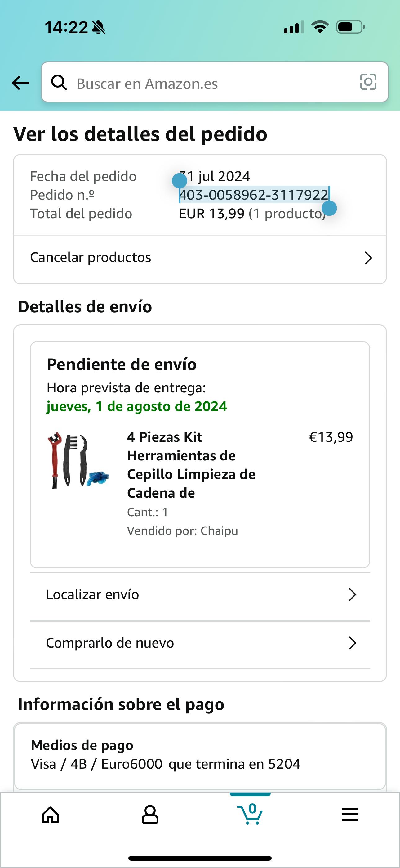This screenshot has height=868, width=400.
Task: Click the brush kit product thumbnail
Action: (x=78, y=460)
